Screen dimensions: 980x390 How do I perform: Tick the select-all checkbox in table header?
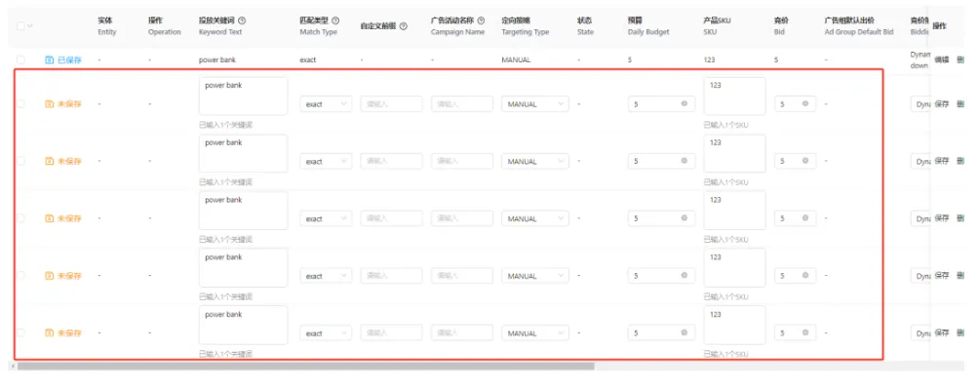pos(20,26)
